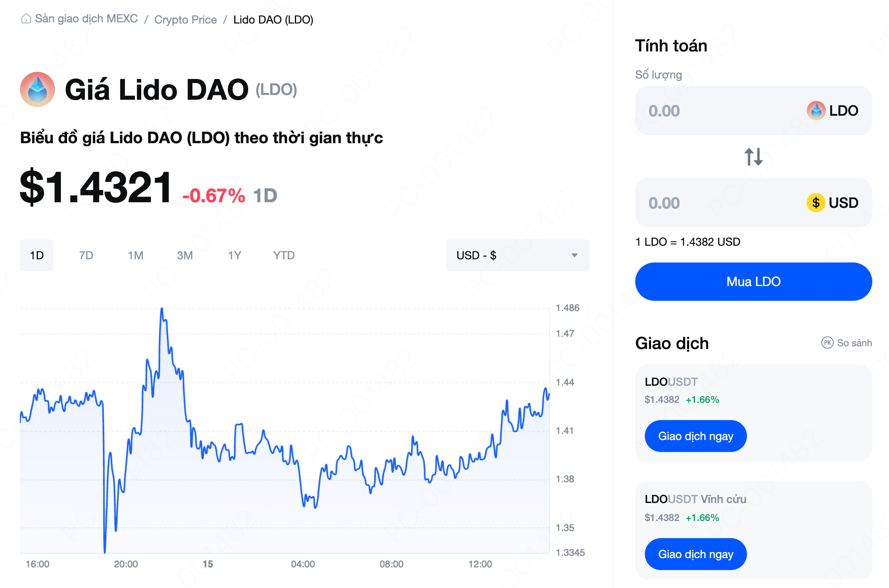Show the 1M price chart
The image size is (889, 588).
[x=136, y=255]
